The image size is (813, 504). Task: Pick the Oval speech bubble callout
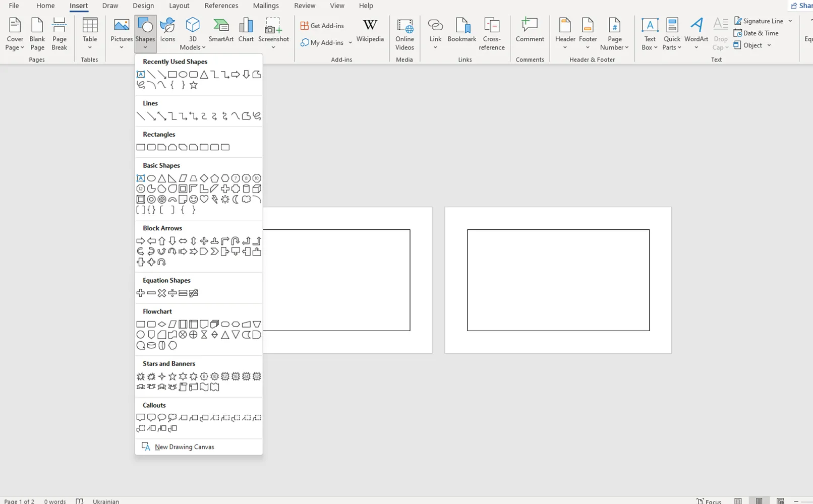tap(162, 418)
